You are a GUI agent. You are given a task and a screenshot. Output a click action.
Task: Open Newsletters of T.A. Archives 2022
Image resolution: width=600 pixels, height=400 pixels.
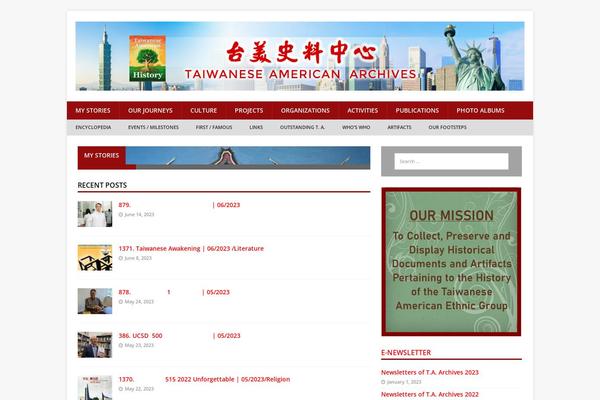click(x=430, y=394)
